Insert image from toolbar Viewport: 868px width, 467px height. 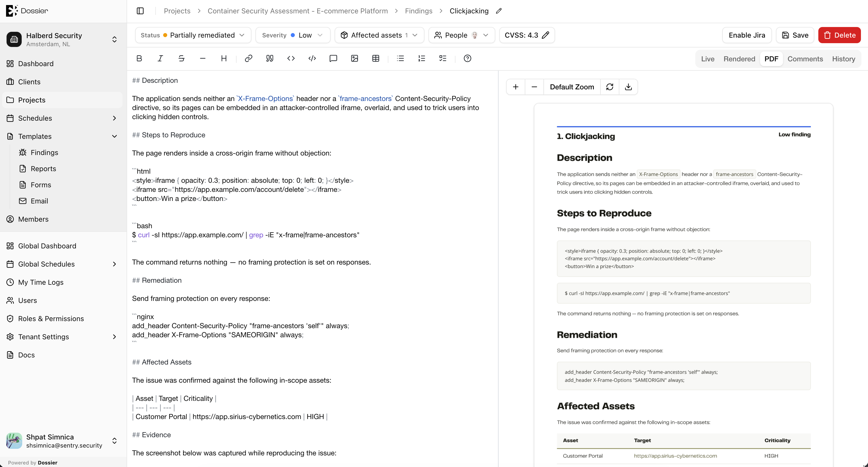click(355, 58)
